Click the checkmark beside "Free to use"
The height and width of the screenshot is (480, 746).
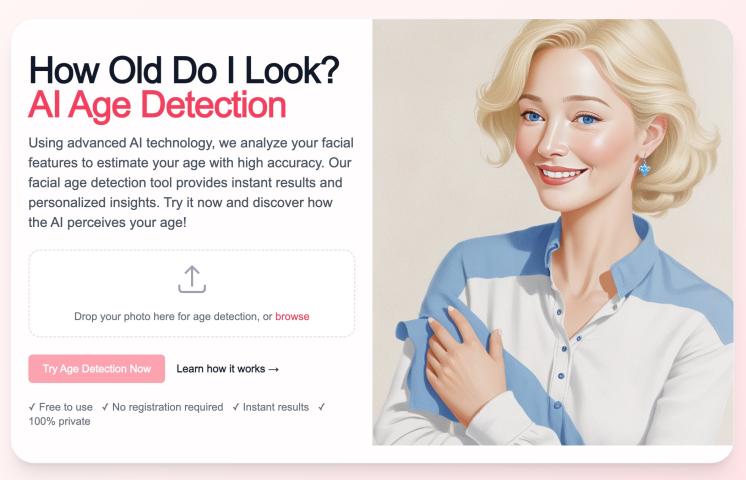tap(32, 407)
